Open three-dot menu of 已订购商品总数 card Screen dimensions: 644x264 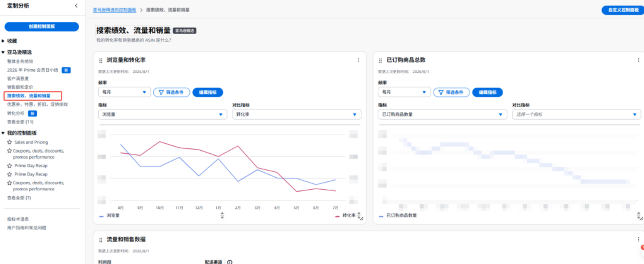point(638,60)
